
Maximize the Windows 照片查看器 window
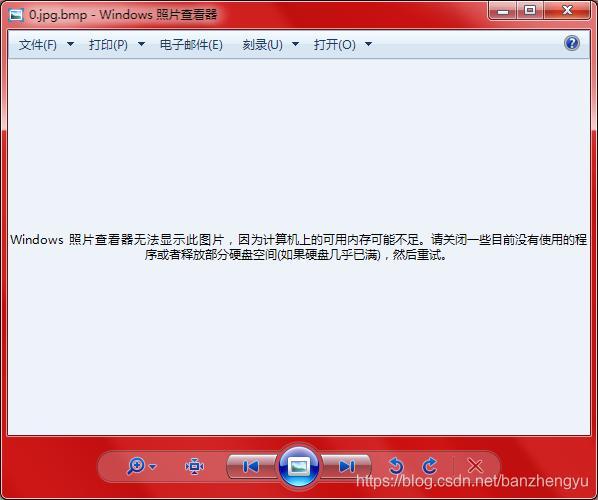click(530, 10)
